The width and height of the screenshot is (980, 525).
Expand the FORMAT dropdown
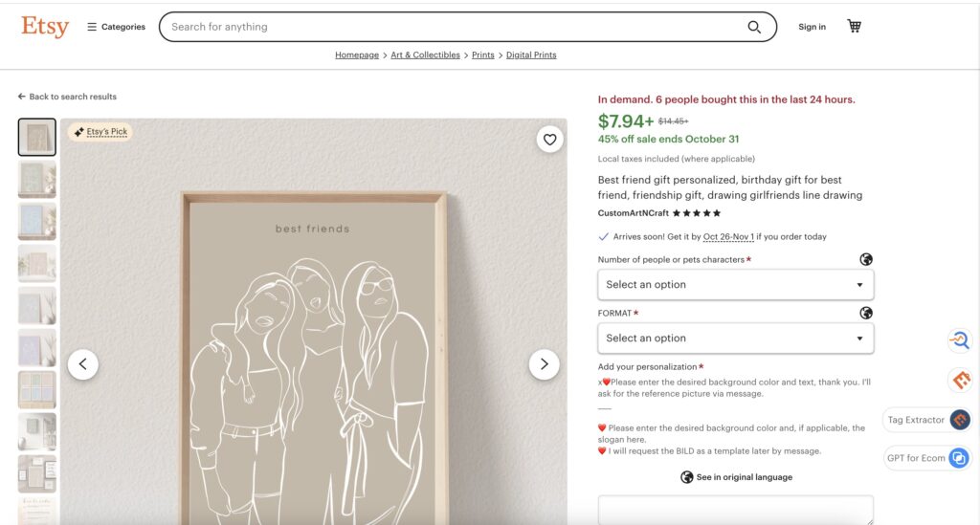[x=735, y=339]
